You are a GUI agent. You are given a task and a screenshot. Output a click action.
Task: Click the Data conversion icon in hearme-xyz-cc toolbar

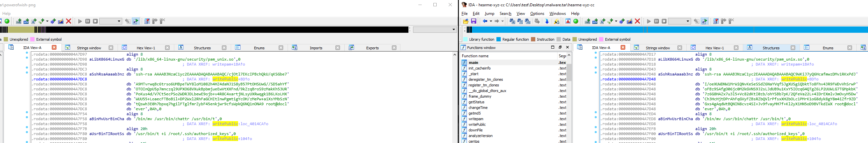click(595, 21)
